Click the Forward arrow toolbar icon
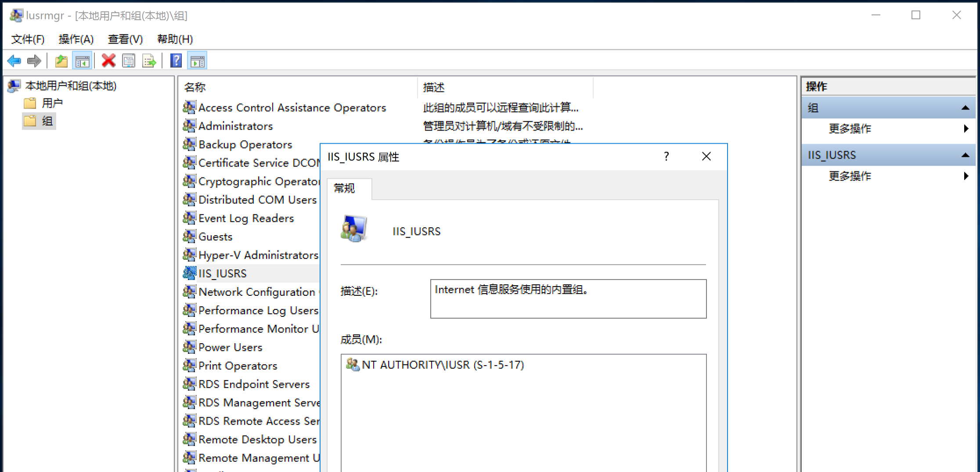 34,61
